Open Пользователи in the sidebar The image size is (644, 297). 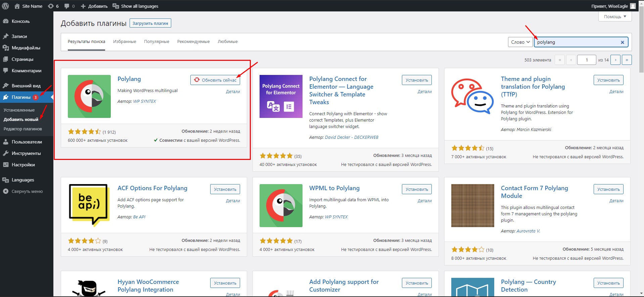(x=27, y=142)
